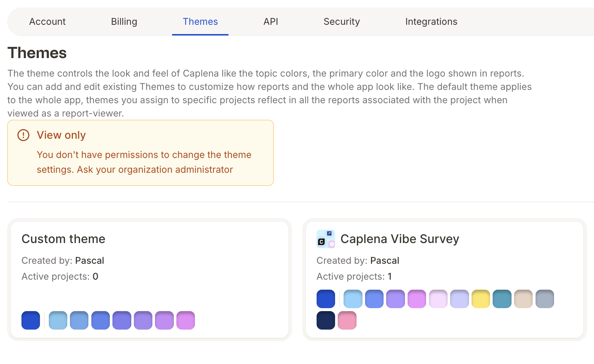Open the Security tab

pos(342,22)
